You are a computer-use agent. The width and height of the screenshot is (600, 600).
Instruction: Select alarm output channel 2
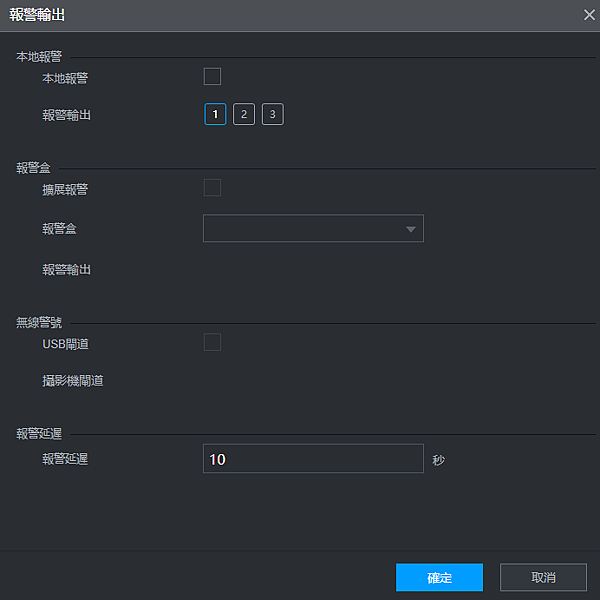pyautogui.click(x=244, y=114)
